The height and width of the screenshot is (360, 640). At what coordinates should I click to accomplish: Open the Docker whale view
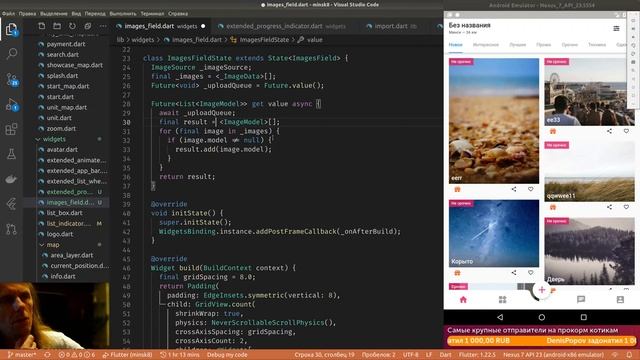11,179
